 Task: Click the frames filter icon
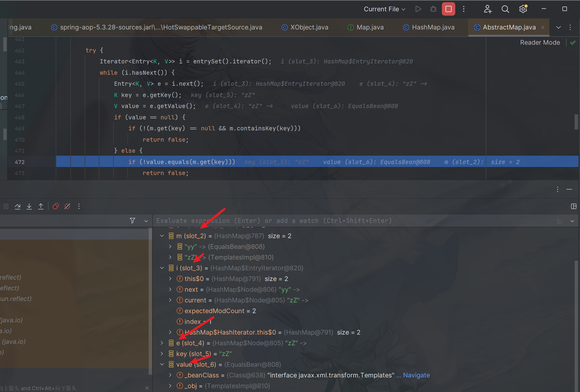coord(132,221)
